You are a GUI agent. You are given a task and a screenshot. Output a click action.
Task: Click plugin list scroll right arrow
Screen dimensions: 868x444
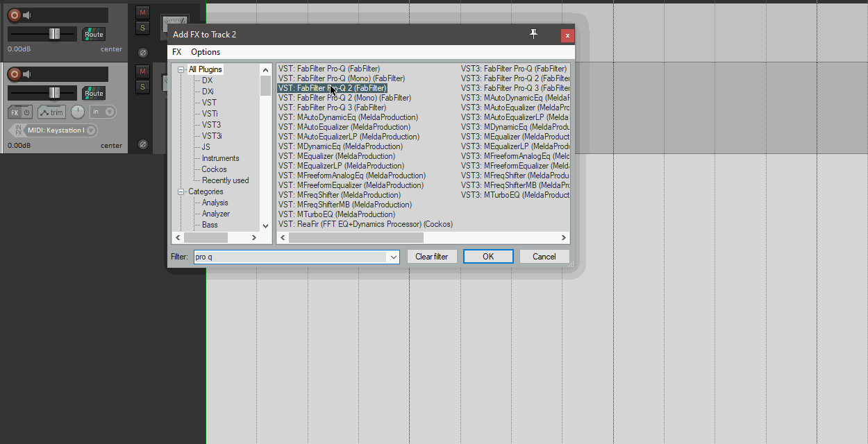pos(564,237)
